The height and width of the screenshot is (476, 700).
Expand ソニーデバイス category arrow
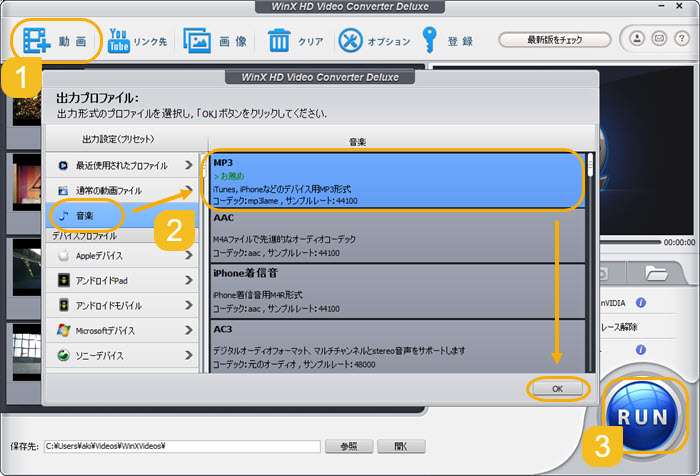point(189,355)
